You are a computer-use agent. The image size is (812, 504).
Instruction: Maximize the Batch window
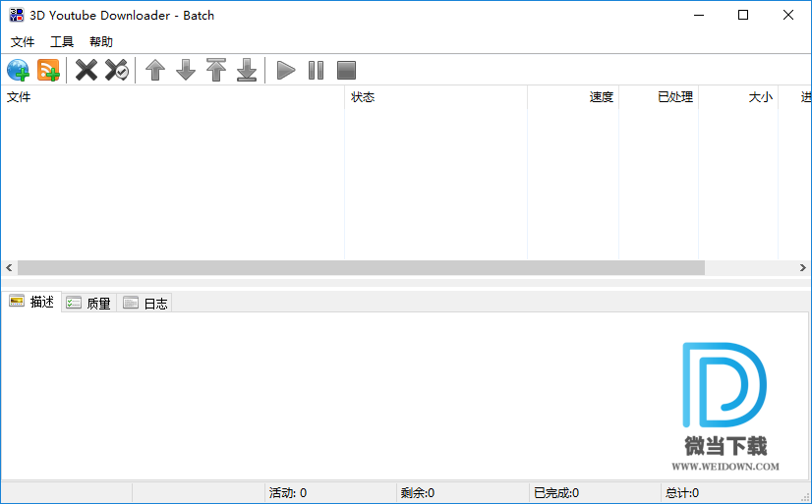(x=743, y=15)
